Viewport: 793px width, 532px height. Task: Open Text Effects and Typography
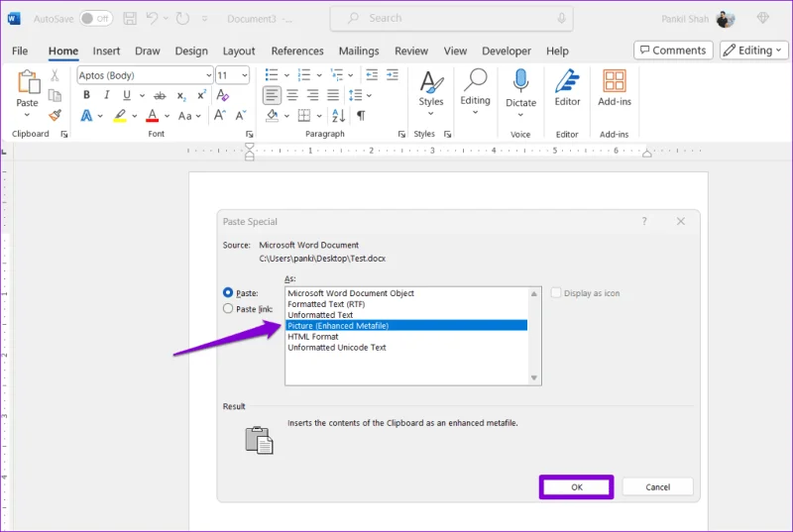point(86,116)
